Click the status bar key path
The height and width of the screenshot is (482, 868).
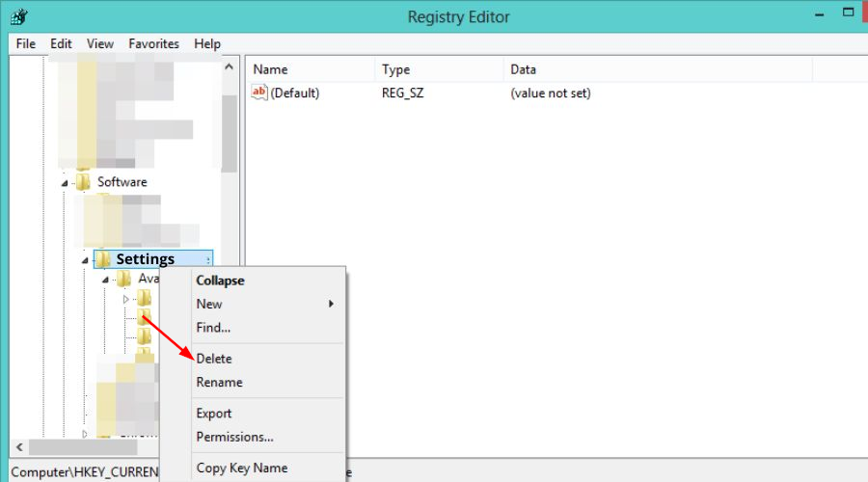coord(85,472)
